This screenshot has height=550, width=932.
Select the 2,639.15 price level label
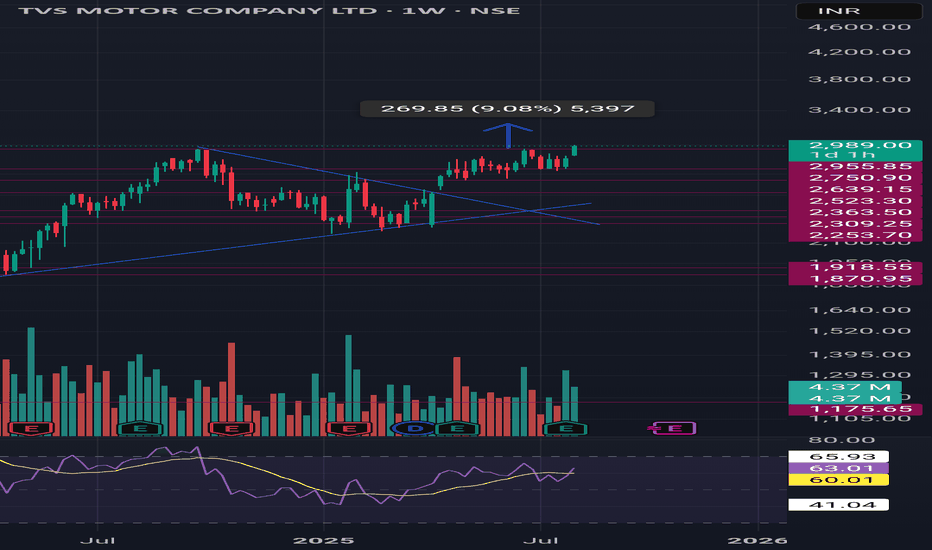point(855,189)
